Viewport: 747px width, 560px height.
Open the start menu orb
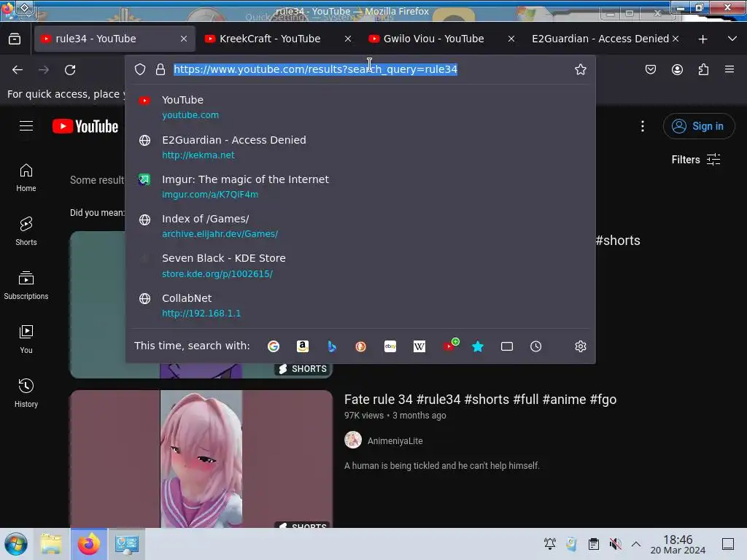click(16, 544)
